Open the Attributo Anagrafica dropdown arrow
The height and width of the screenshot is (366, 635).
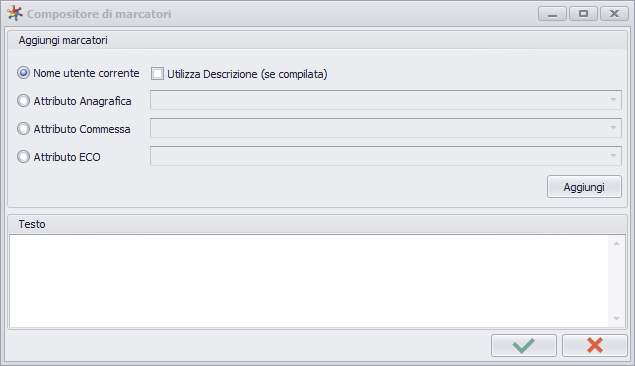(x=613, y=100)
